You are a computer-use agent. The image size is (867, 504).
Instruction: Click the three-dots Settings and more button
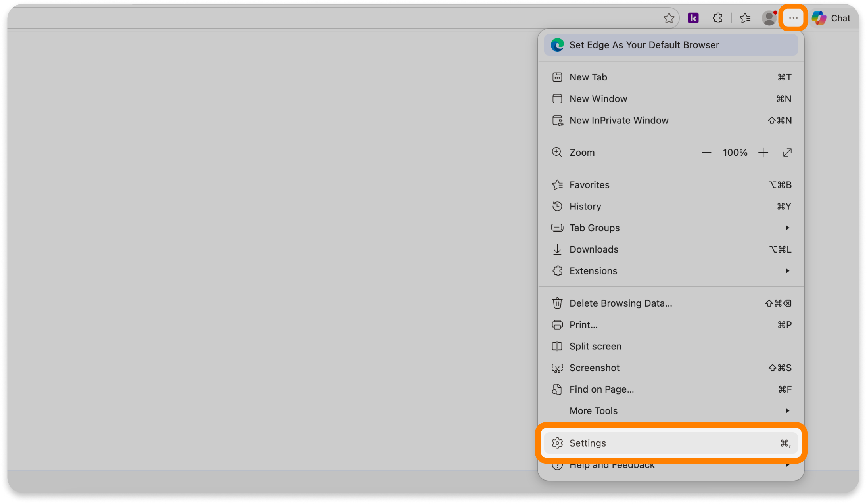click(793, 18)
